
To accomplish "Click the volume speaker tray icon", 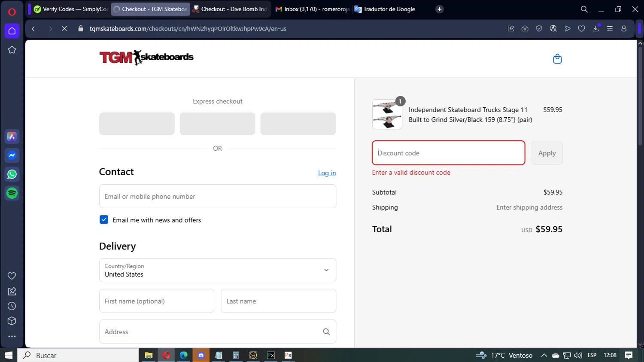I will coord(578,355).
